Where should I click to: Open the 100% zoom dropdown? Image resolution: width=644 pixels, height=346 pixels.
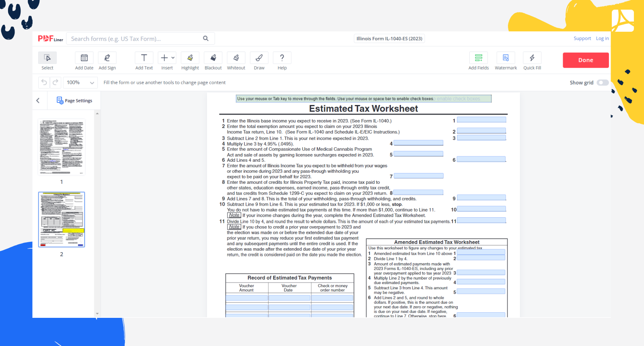click(x=80, y=82)
